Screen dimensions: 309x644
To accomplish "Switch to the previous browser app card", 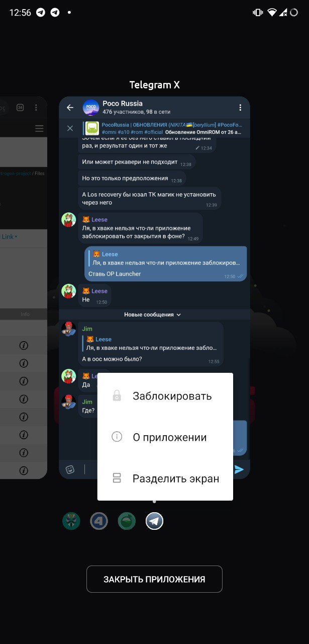I will point(24,287).
